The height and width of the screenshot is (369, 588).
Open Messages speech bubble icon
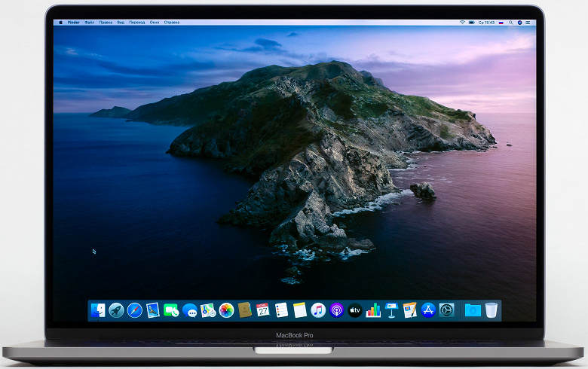click(x=190, y=310)
